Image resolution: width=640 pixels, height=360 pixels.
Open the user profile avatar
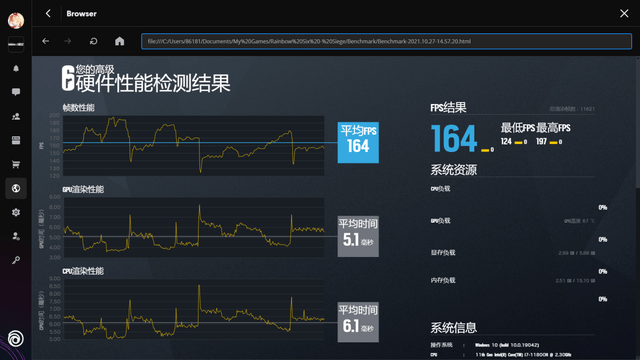16,20
